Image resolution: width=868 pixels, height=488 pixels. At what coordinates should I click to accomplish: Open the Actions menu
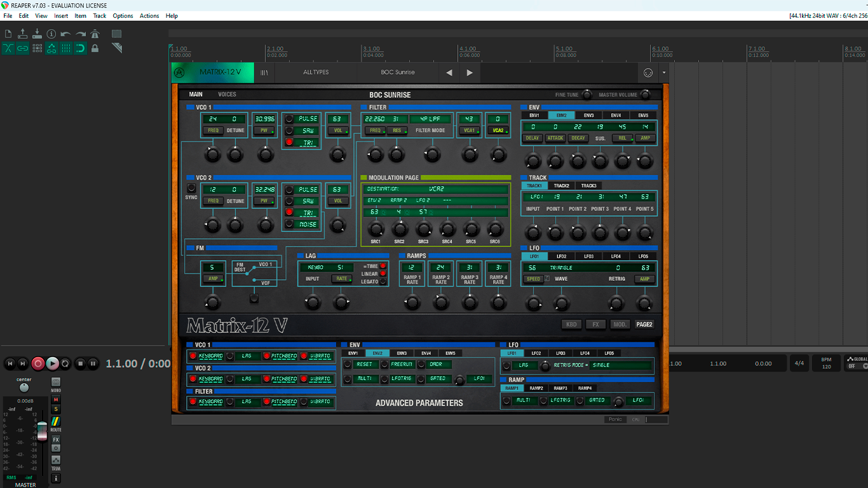(x=149, y=16)
